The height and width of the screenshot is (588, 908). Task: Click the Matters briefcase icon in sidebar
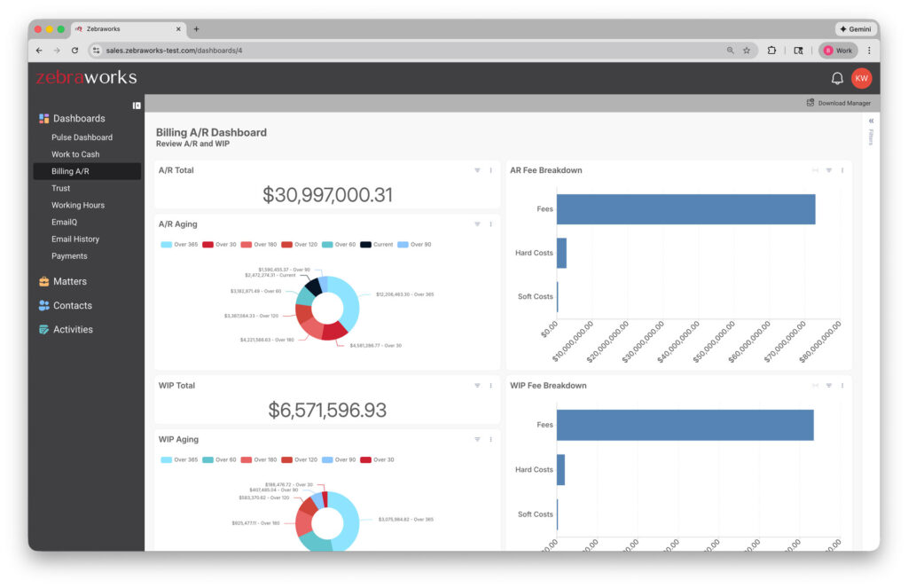point(43,281)
